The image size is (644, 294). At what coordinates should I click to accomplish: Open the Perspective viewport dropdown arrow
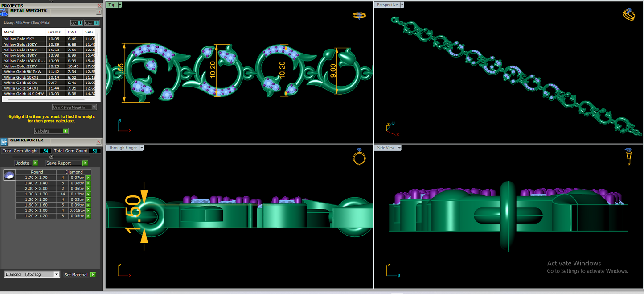[402, 5]
